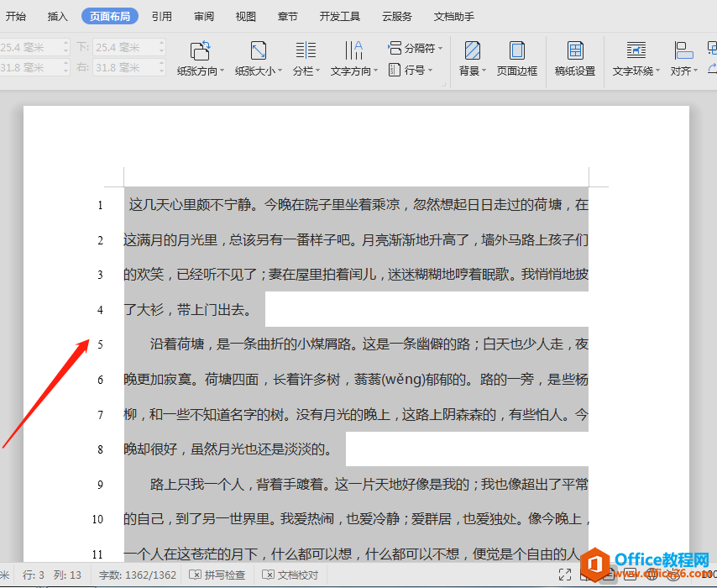Toggle fullscreen view icon in status bar

coord(565,575)
